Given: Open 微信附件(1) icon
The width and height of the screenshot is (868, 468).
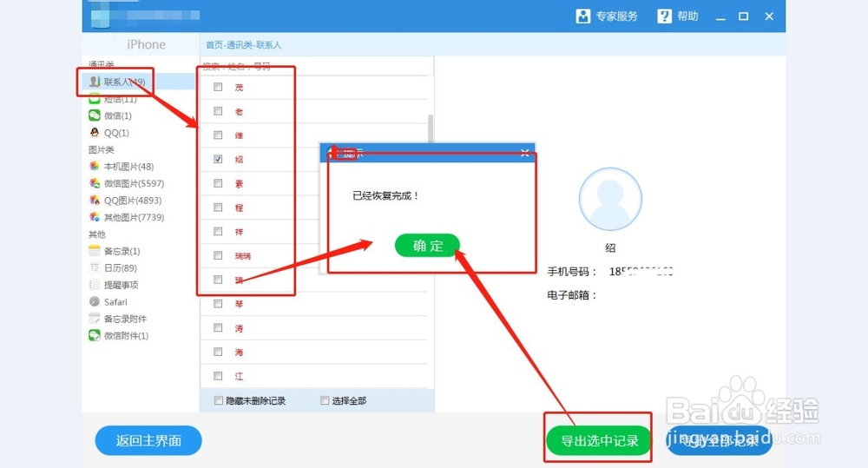Looking at the screenshot, I should click(x=95, y=336).
